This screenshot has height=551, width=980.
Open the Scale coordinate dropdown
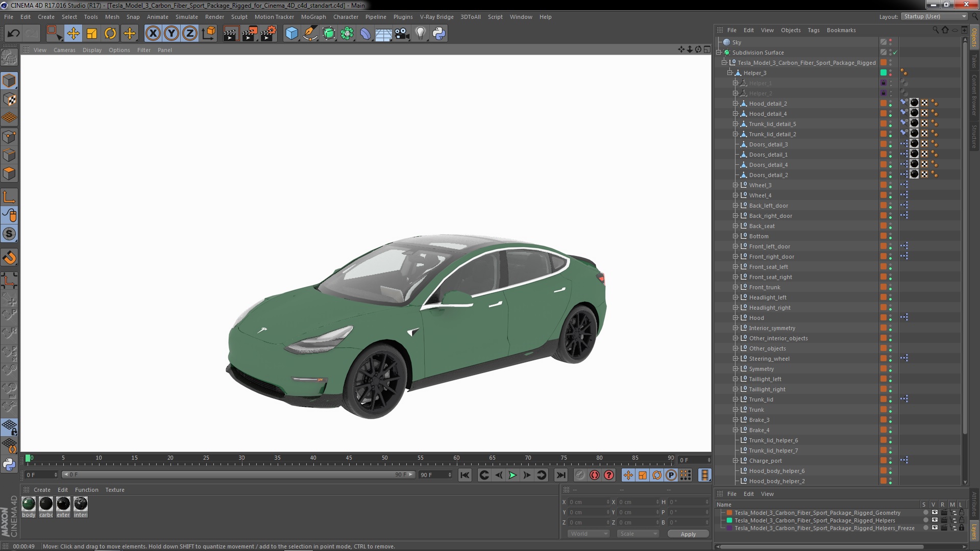click(638, 534)
